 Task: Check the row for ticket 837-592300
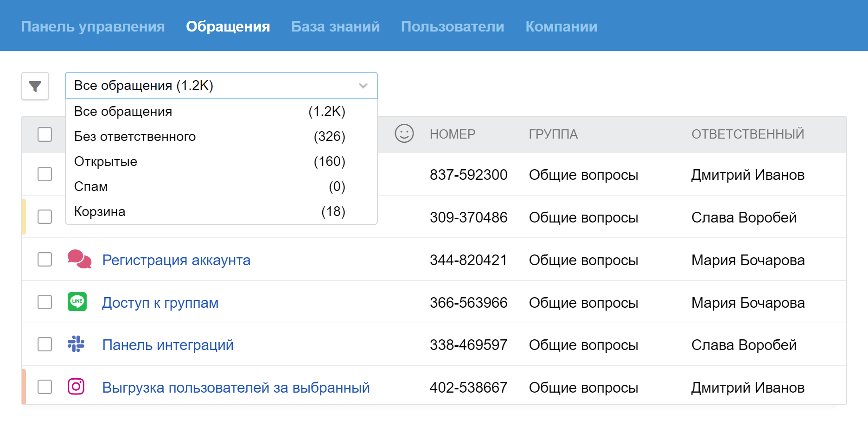[x=45, y=174]
